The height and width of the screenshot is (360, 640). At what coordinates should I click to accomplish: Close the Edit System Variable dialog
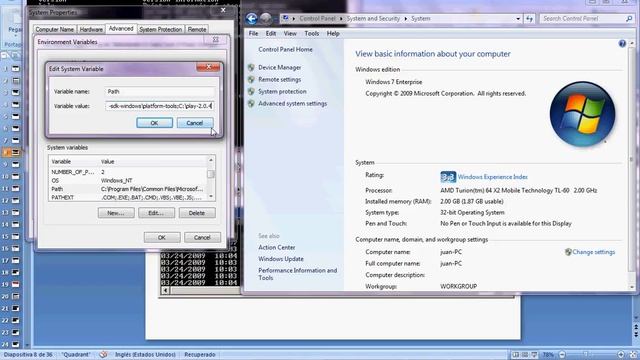[x=208, y=67]
